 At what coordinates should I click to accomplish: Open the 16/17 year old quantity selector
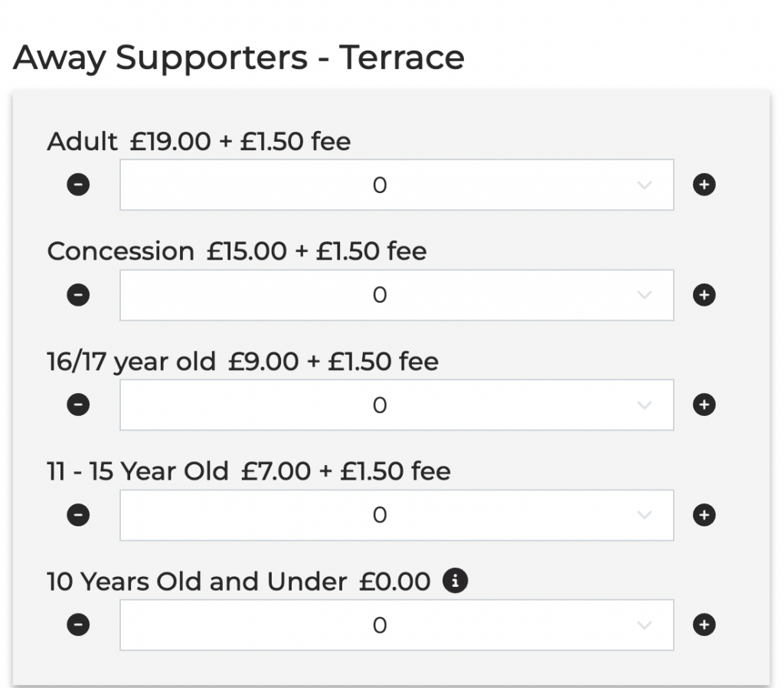[397, 405]
